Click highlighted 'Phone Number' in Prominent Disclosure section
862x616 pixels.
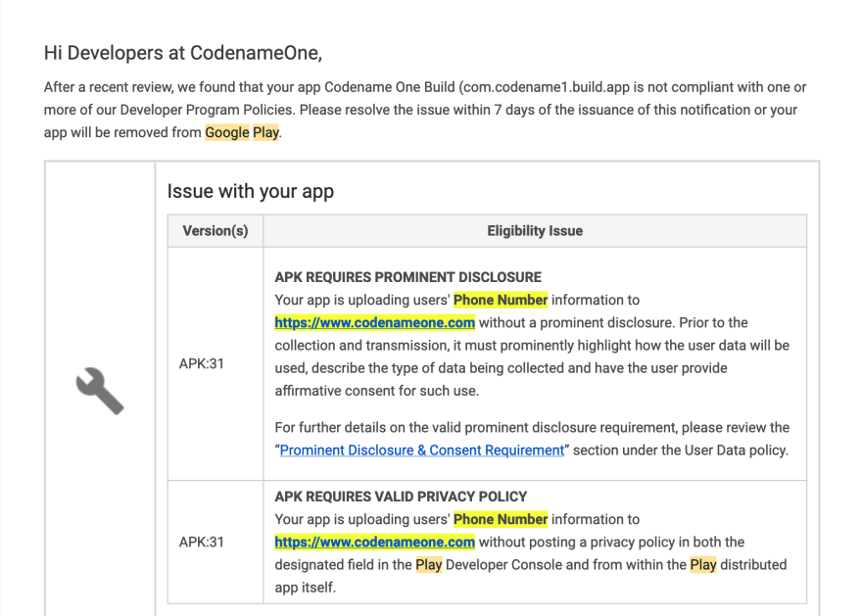[x=501, y=300]
